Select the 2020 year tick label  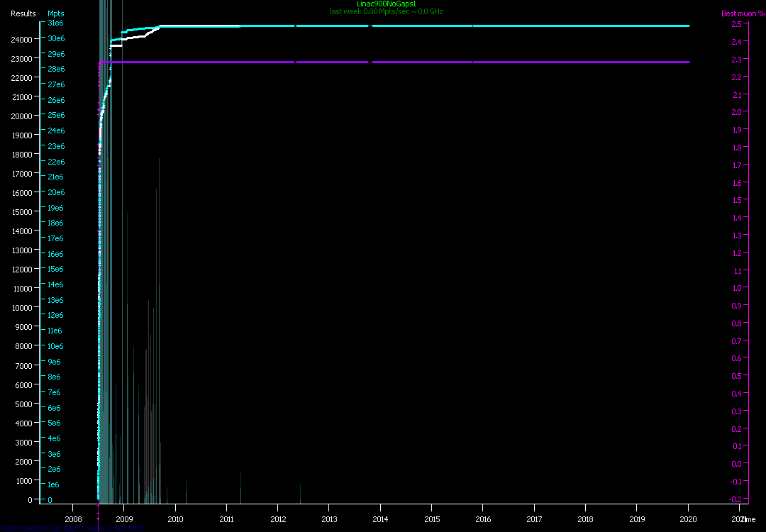[688, 519]
